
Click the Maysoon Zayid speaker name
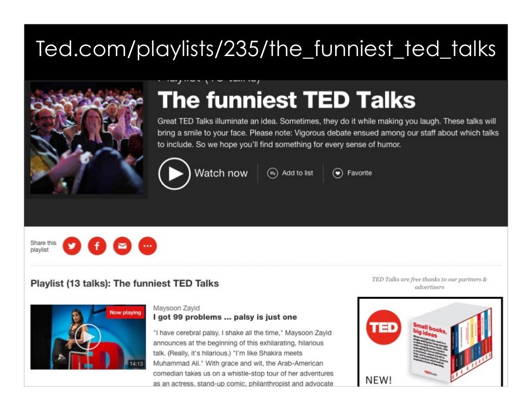pos(177,308)
